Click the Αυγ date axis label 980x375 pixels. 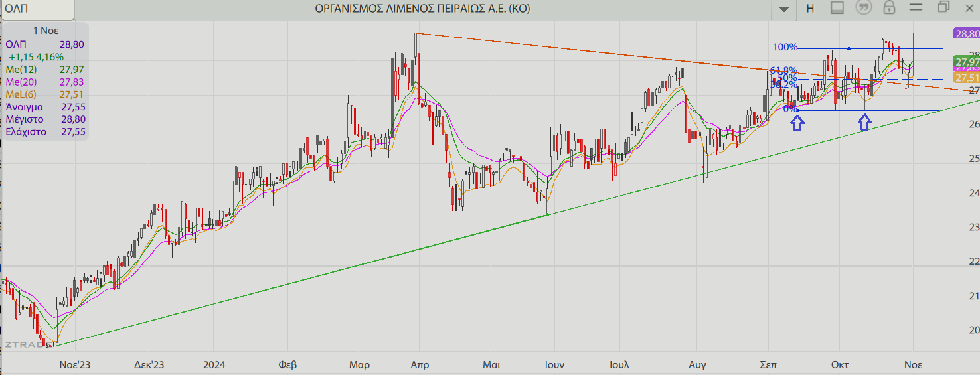(697, 364)
